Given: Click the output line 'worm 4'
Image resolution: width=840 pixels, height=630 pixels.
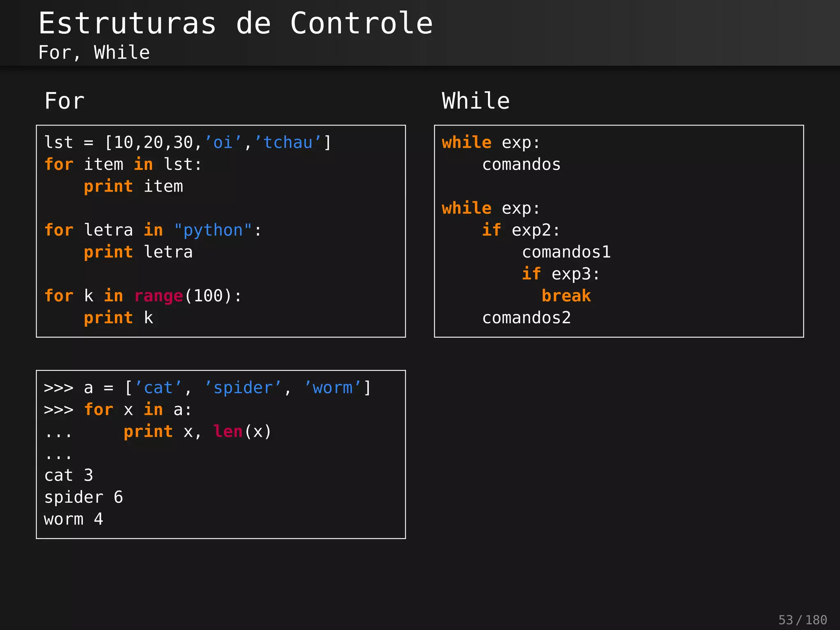Looking at the screenshot, I should click(x=73, y=519).
